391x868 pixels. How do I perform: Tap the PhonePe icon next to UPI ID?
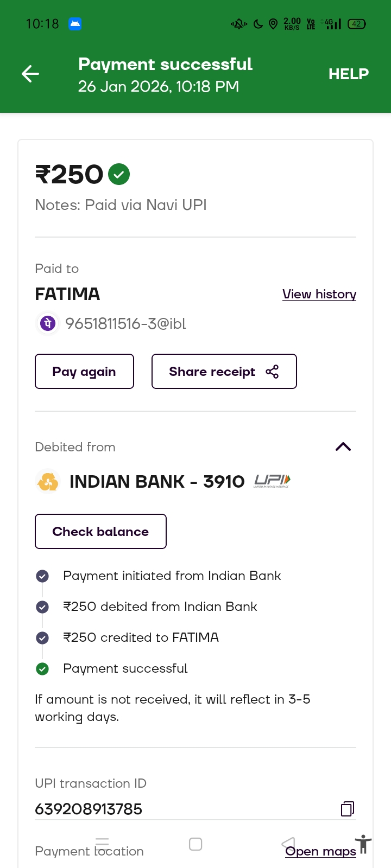pyautogui.click(x=48, y=323)
